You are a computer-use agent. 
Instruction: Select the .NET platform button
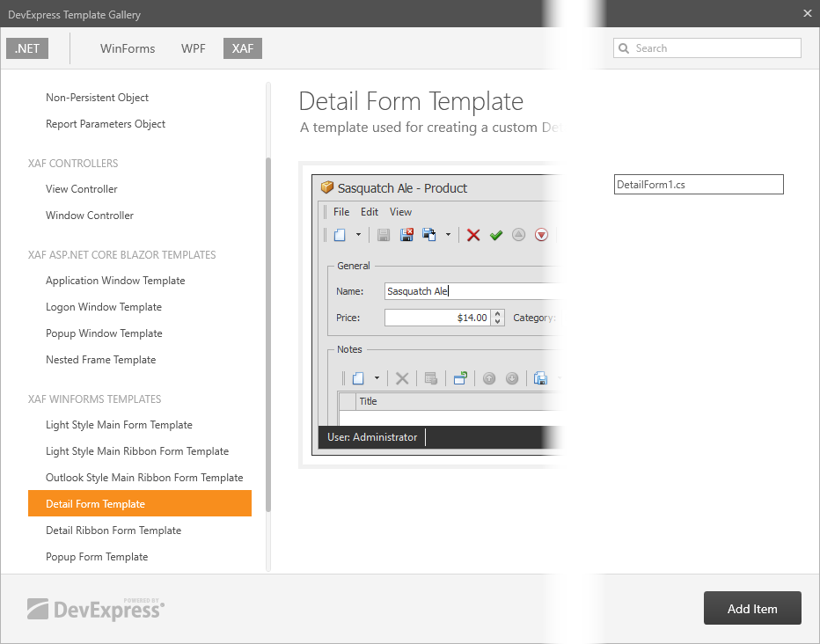coord(27,48)
